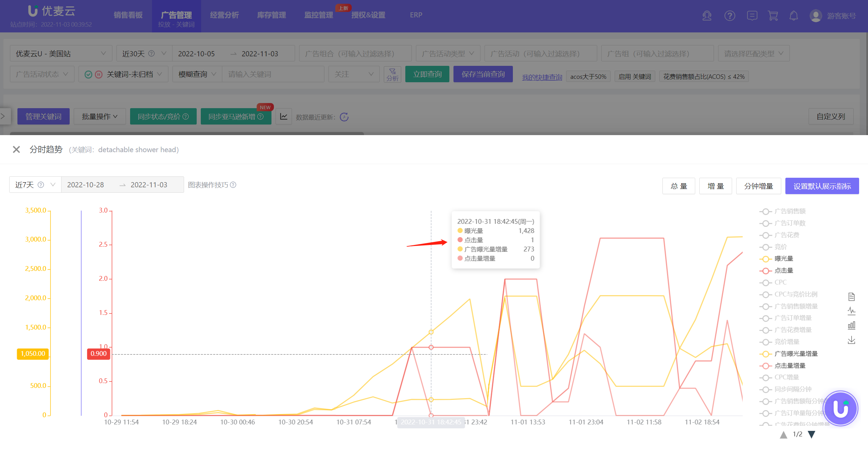Click the 设置默认展示指标 button

click(x=822, y=186)
